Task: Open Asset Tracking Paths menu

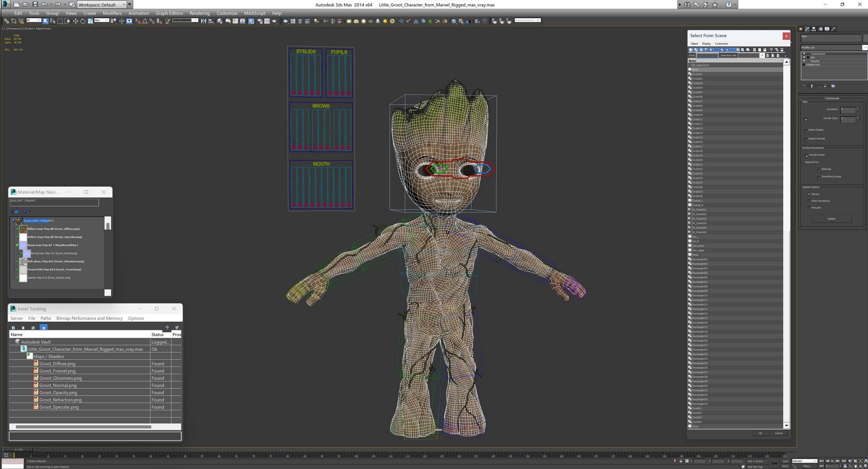Action: 46,318
